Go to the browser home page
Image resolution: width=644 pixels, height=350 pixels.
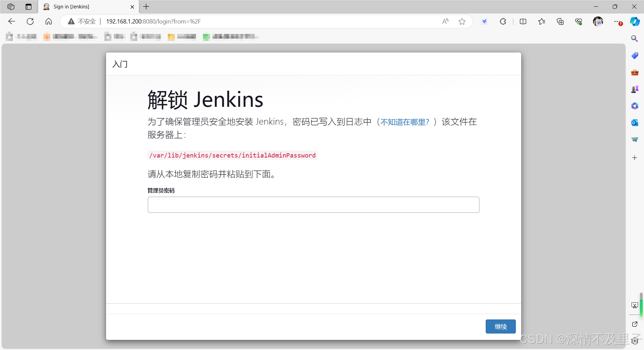click(49, 21)
